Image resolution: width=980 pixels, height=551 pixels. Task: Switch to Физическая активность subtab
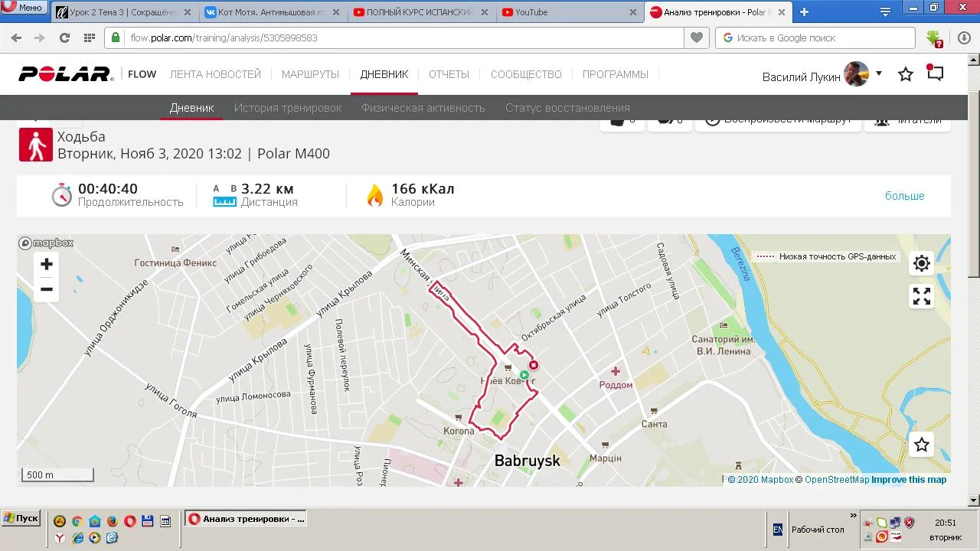[423, 108]
